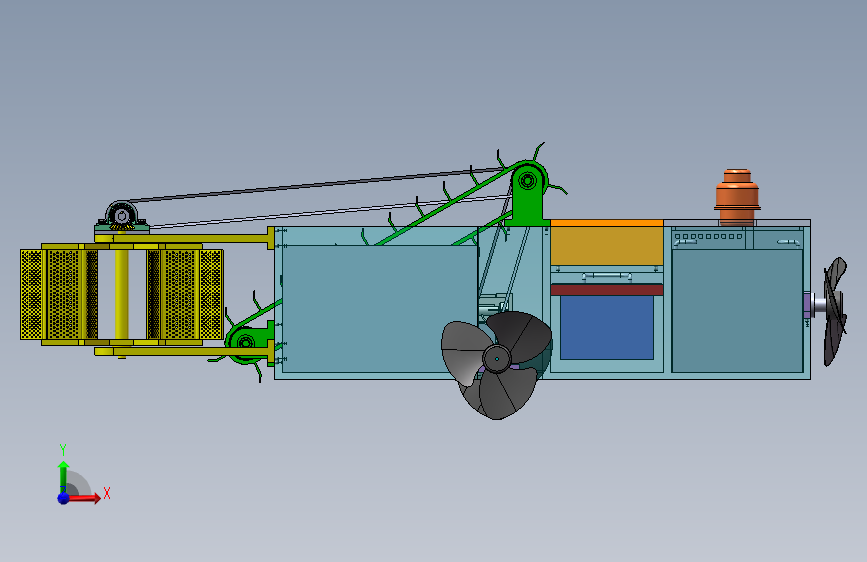Click the Y axis label
This screenshot has width=867, height=562.
point(63,450)
